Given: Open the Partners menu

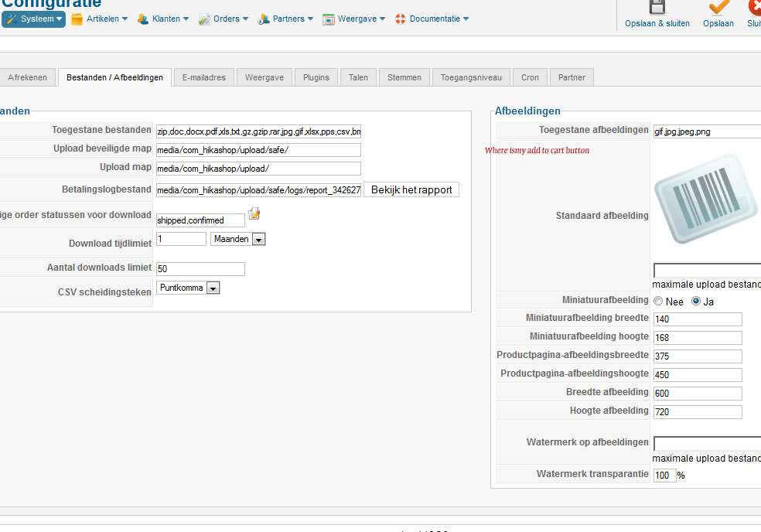Looking at the screenshot, I should 285,19.
